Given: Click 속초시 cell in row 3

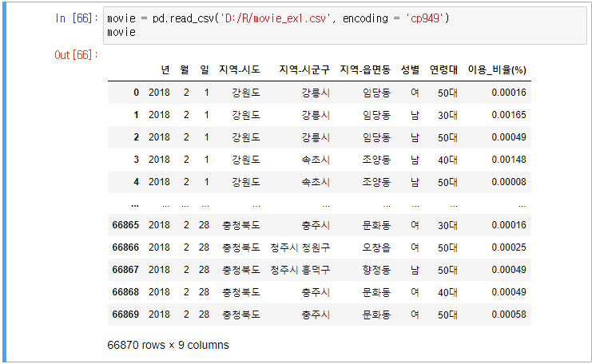Looking at the screenshot, I should 316,160.
